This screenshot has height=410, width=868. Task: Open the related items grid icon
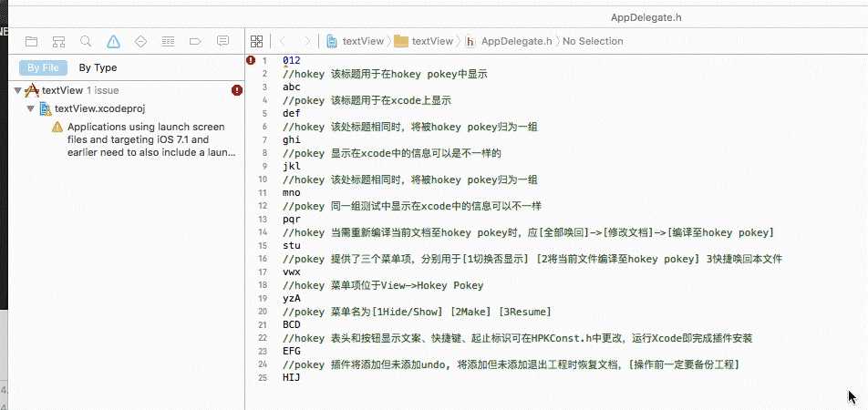256,41
